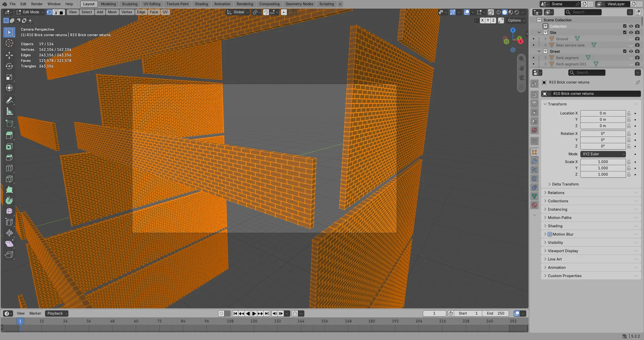
Task: Jump to the last frame button
Action: [267, 313]
